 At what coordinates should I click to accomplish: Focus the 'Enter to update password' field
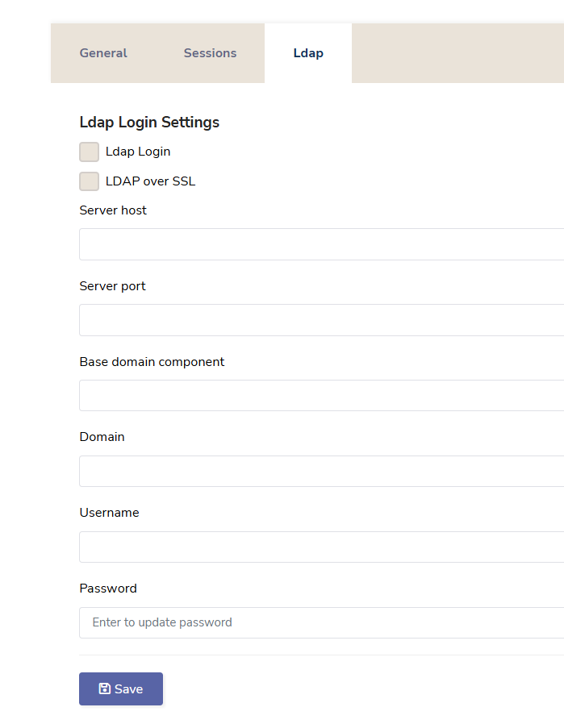[x=321, y=622]
